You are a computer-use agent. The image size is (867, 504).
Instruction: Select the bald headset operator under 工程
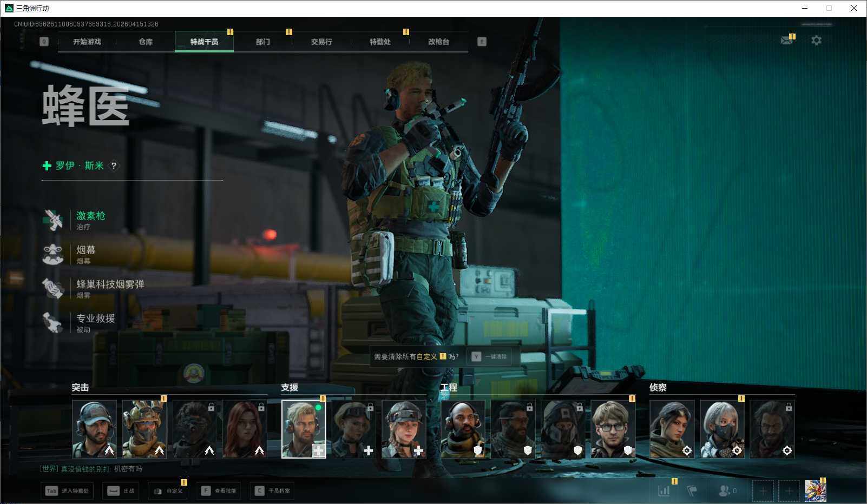[463, 429]
